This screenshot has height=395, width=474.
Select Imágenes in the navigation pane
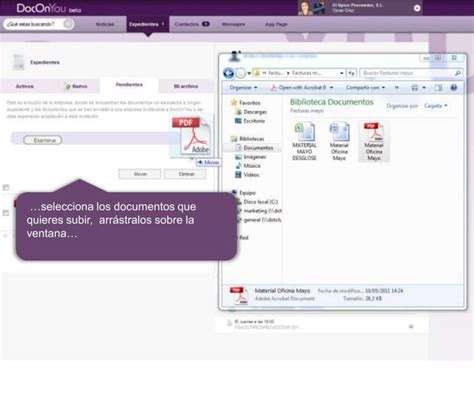(251, 157)
